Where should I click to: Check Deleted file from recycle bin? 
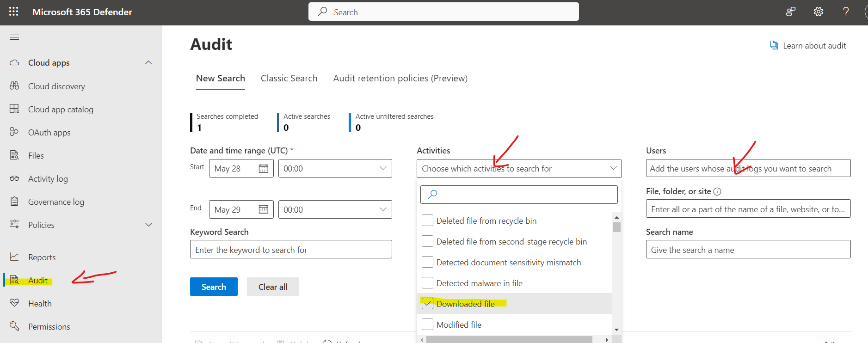(x=427, y=220)
